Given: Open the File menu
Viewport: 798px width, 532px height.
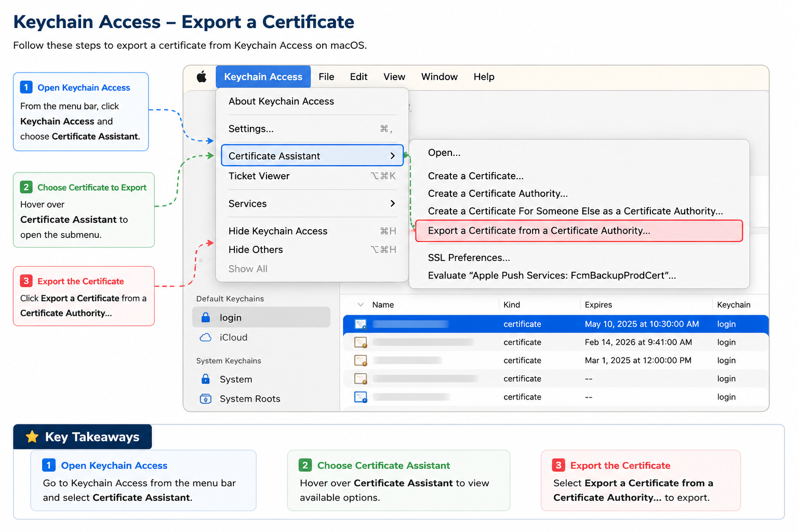Looking at the screenshot, I should coord(326,77).
